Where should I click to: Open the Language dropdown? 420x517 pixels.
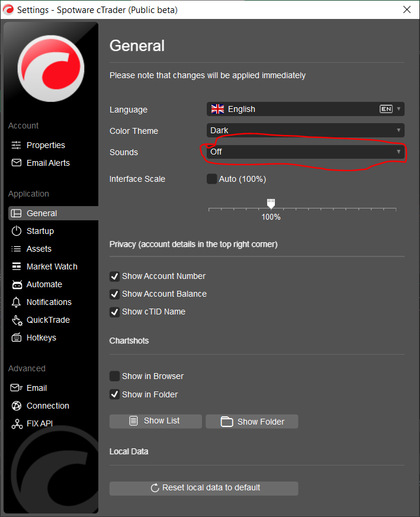click(306, 109)
